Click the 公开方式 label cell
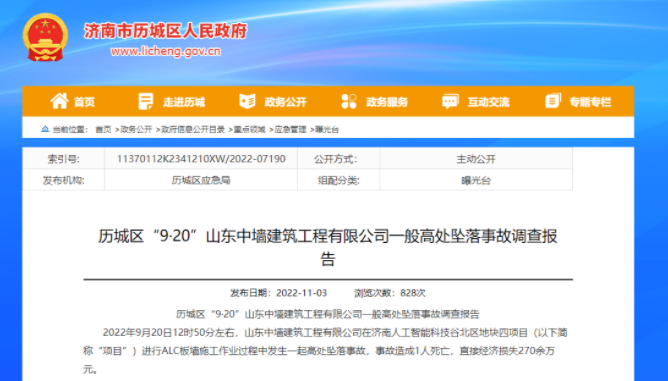 339,159
